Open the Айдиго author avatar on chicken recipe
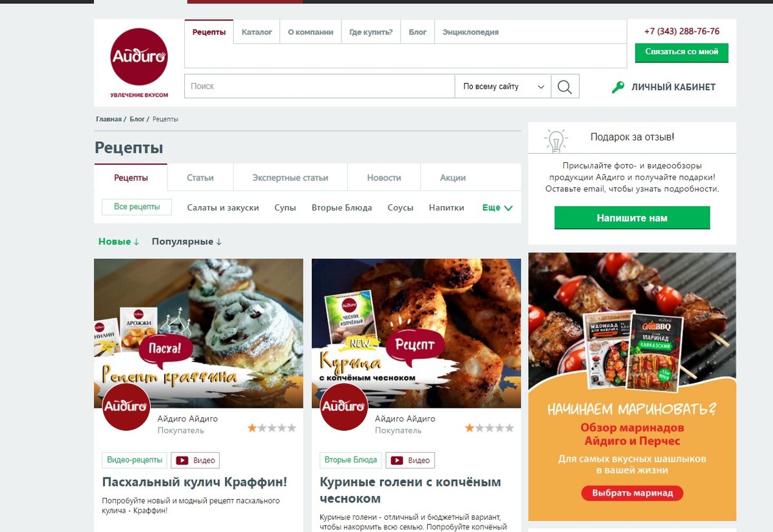773x532 pixels. click(x=344, y=407)
